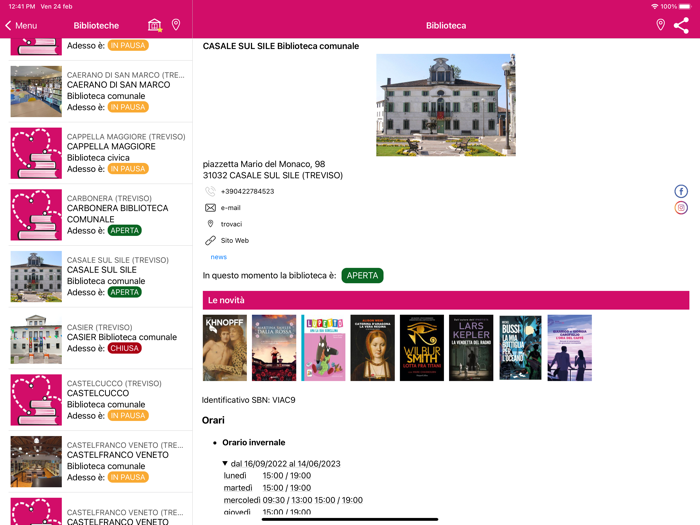This screenshot has width=700, height=525.
Task: Open the Khnopff book cover
Action: point(225,348)
